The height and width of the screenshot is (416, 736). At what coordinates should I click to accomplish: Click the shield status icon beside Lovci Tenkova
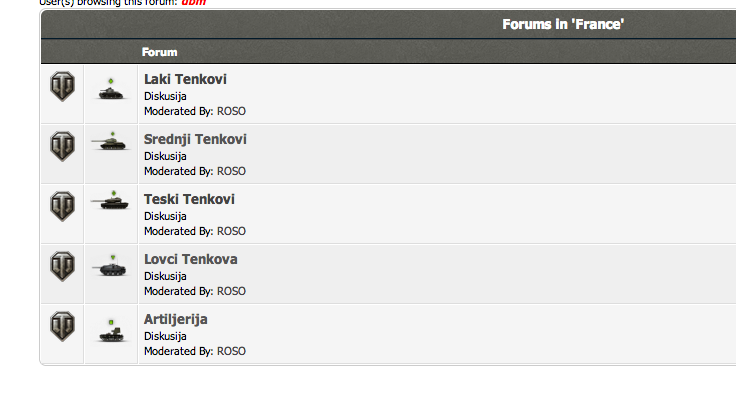[62, 267]
